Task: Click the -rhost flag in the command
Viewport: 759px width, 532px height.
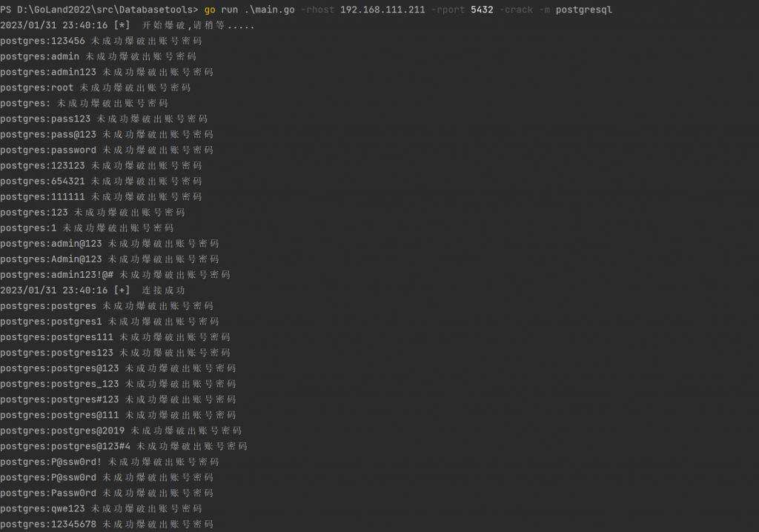Action: (x=317, y=10)
